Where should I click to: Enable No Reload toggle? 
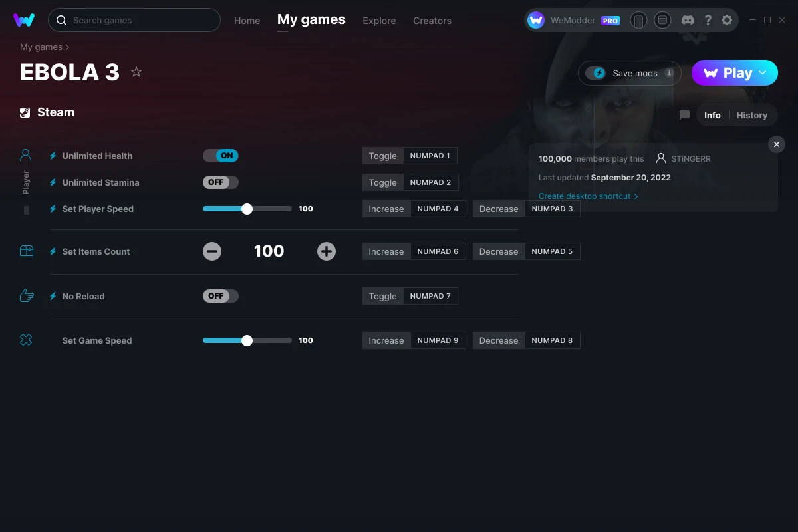[x=221, y=296]
